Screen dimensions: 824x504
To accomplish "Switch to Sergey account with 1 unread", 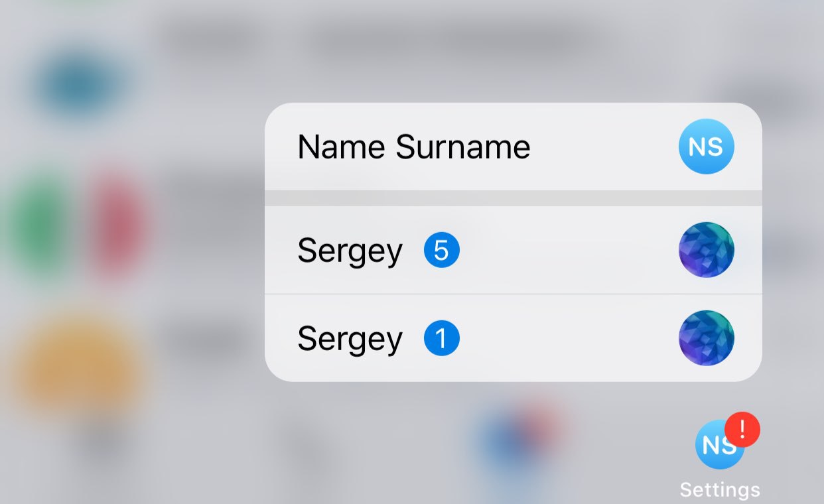I will 513,338.
